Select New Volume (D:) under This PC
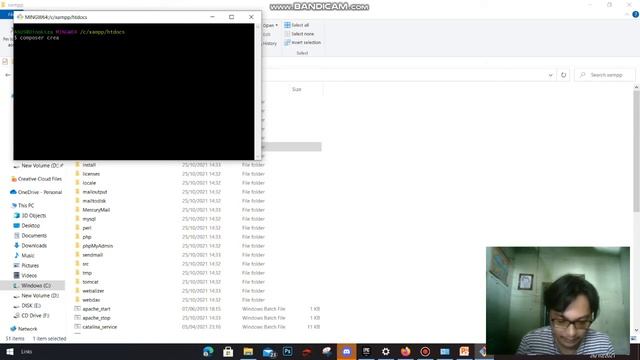The image size is (640, 360). pyautogui.click(x=36, y=296)
